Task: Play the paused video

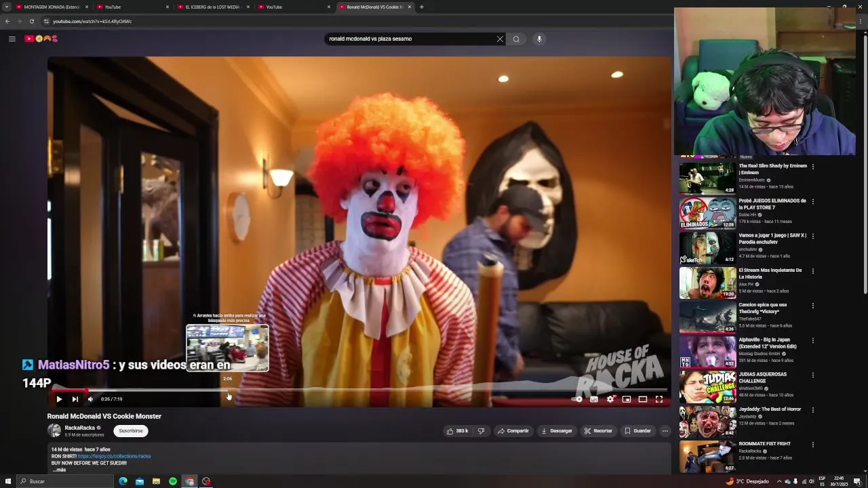Action: [x=59, y=399]
